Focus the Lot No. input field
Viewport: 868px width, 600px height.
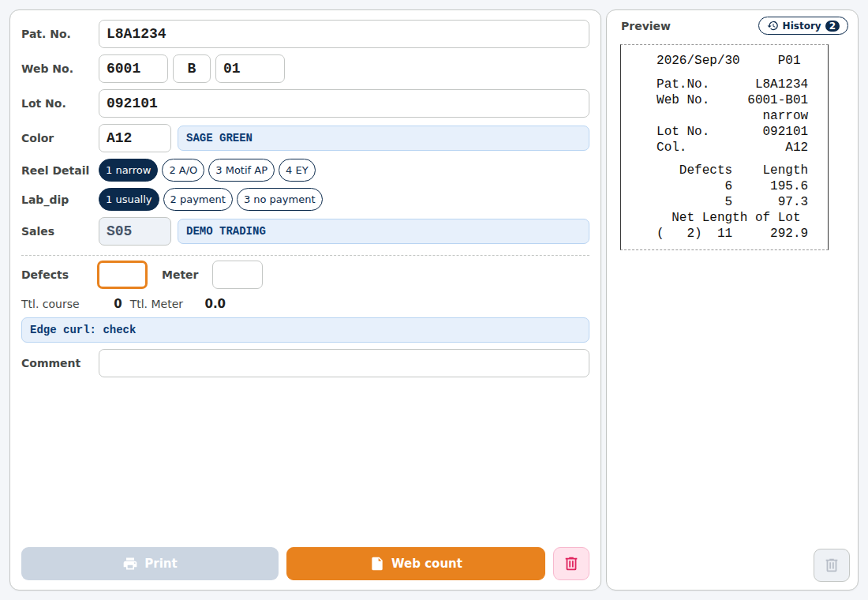(344, 103)
